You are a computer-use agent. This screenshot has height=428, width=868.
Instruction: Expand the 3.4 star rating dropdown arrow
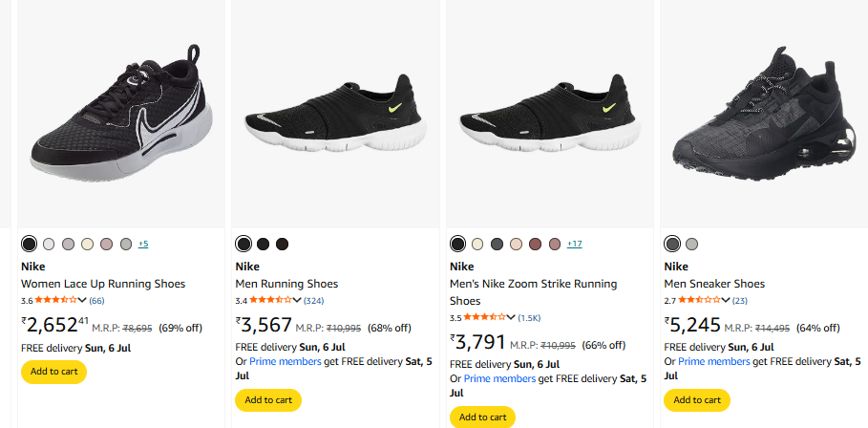coord(296,300)
